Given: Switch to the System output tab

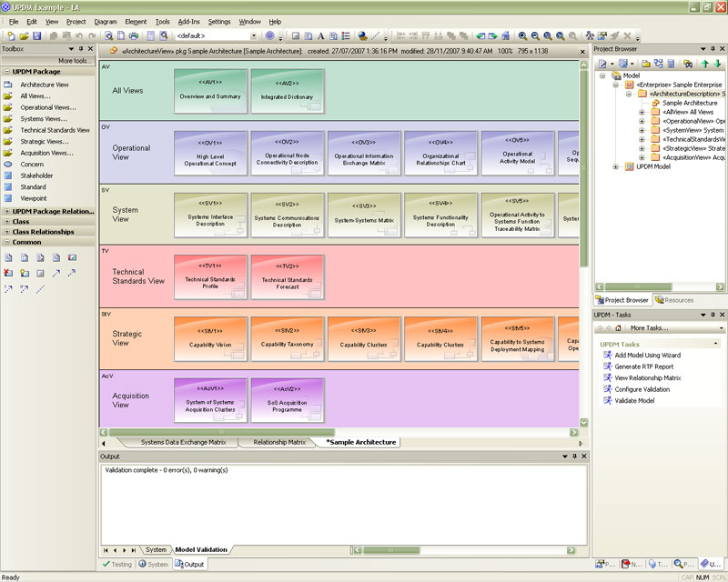Looking at the screenshot, I should [x=157, y=549].
